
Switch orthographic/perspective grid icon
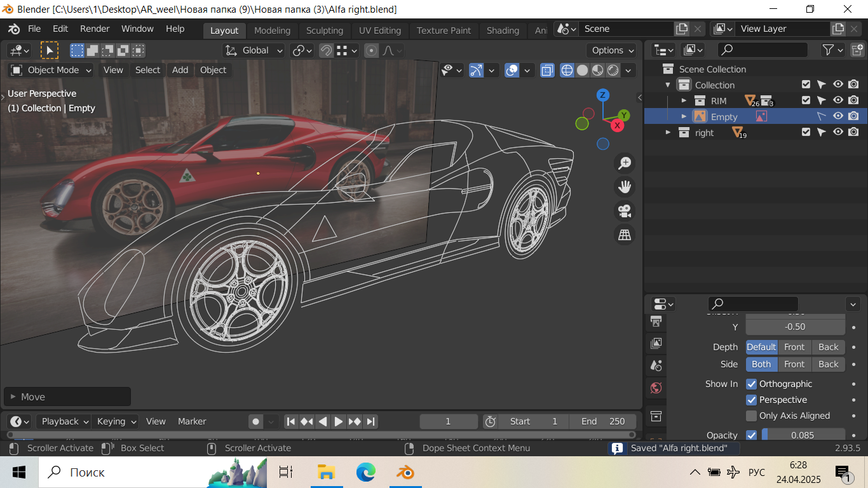[625, 235]
